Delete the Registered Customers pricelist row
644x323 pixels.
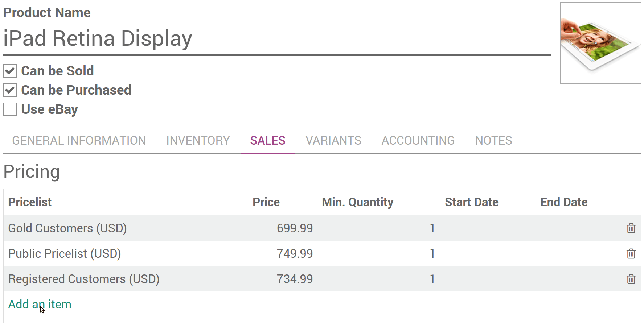(x=631, y=279)
